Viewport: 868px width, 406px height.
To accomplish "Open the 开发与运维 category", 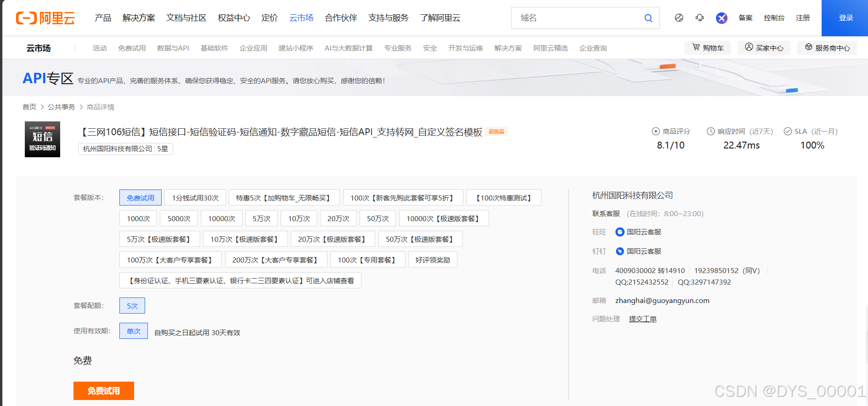I will tap(465, 48).
